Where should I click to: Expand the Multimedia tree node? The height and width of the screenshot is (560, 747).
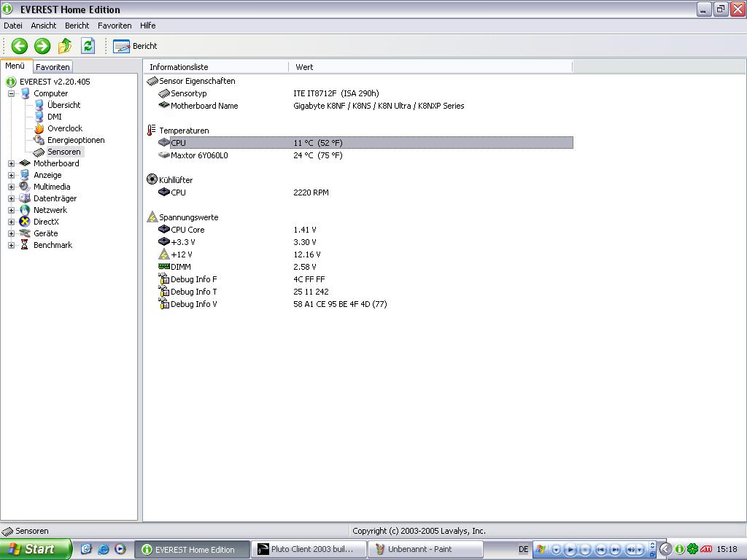[11, 187]
